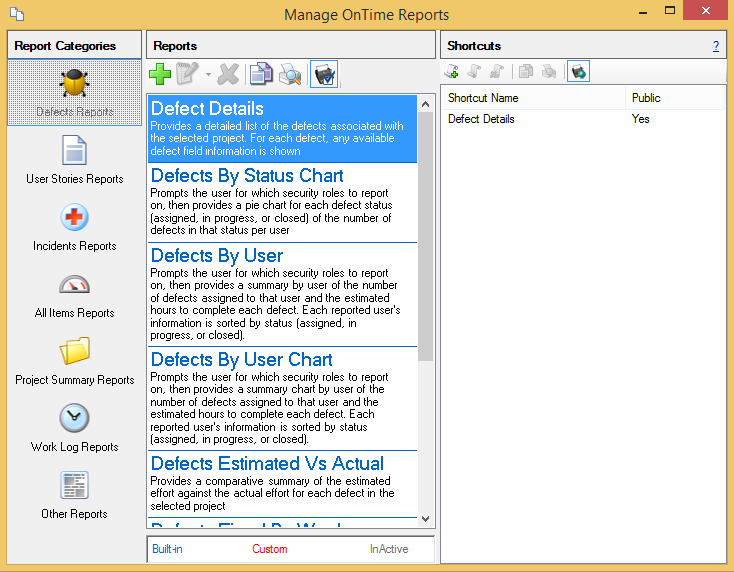Select the Defects By User report
Screen dimensions: 734x572
click(x=282, y=295)
